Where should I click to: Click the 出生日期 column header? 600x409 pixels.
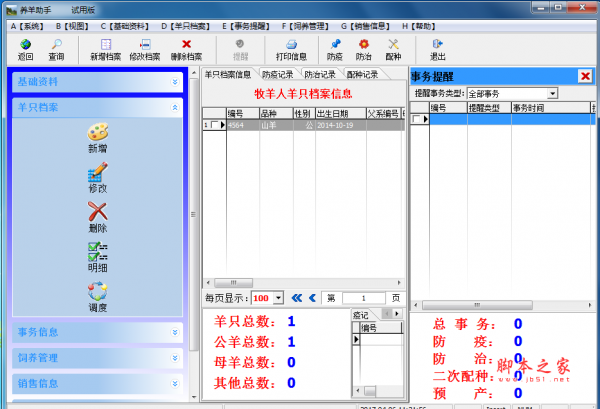pyautogui.click(x=341, y=113)
